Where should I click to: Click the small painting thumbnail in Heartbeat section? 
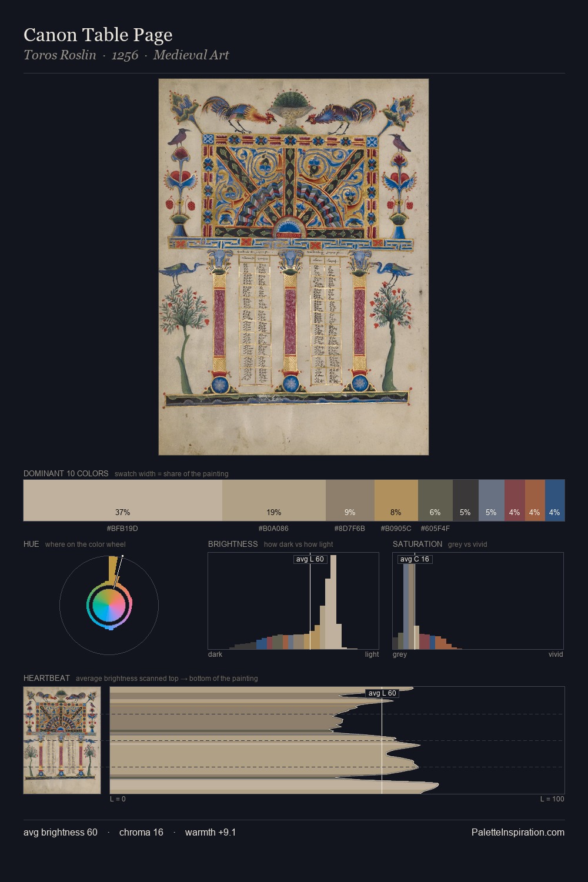point(62,740)
